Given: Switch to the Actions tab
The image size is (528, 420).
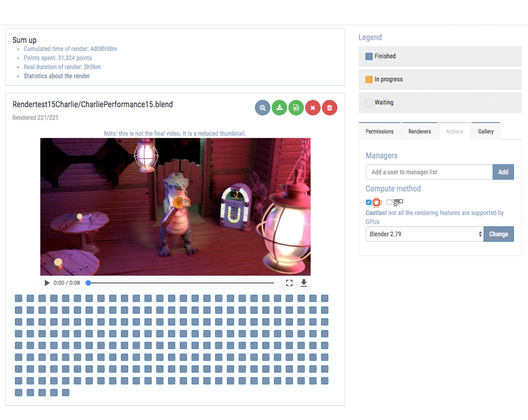Looking at the screenshot, I should pyautogui.click(x=455, y=131).
